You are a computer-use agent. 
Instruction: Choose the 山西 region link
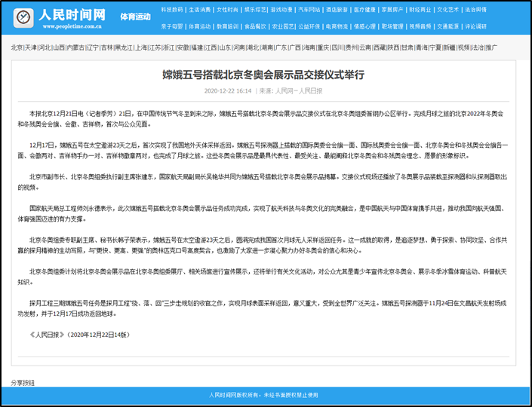[x=58, y=47]
